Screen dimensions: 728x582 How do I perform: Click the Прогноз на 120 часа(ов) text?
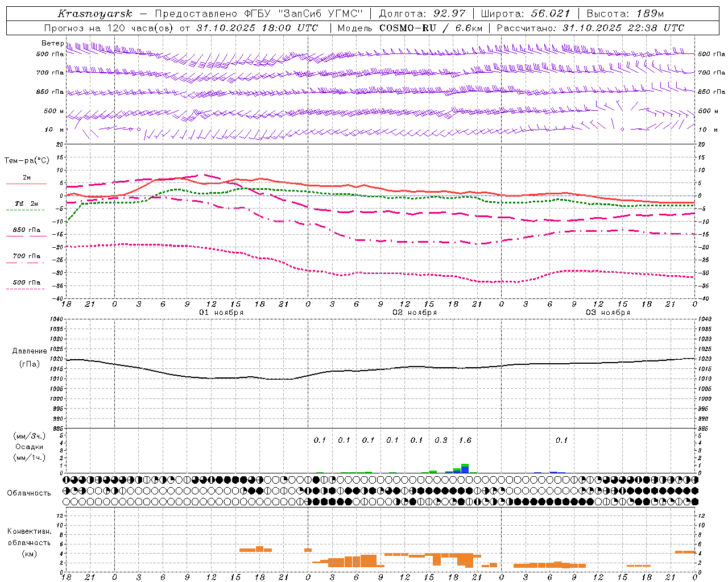[109, 28]
